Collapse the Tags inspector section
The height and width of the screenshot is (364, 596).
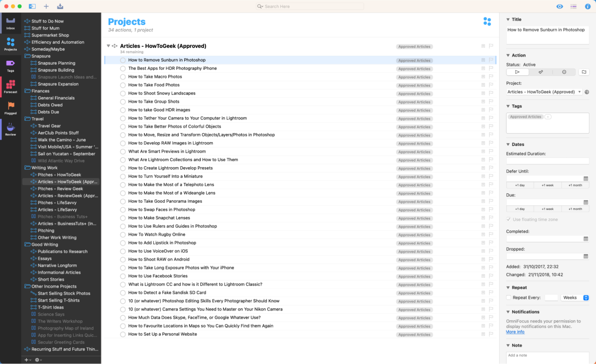point(508,106)
